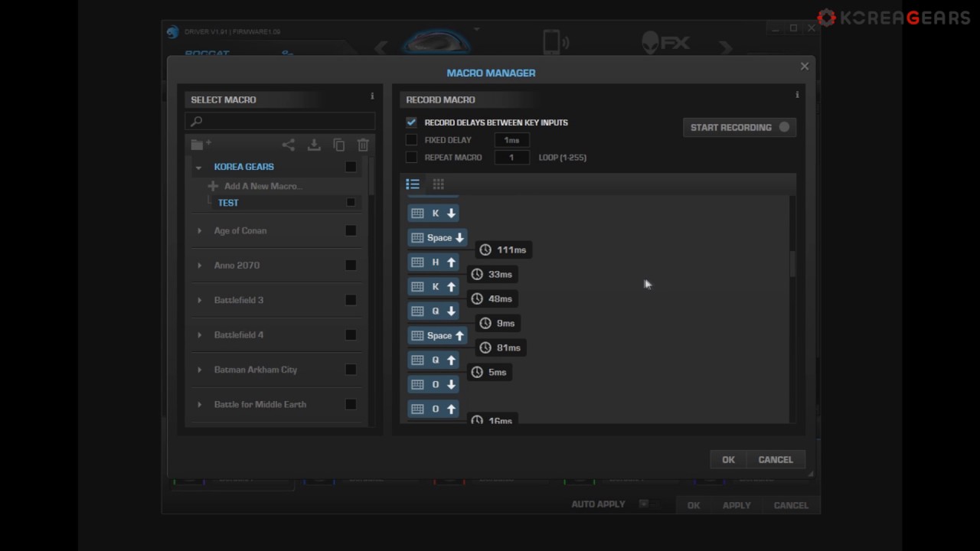The image size is (980, 551).
Task: Select the O key up step
Action: [433, 409]
